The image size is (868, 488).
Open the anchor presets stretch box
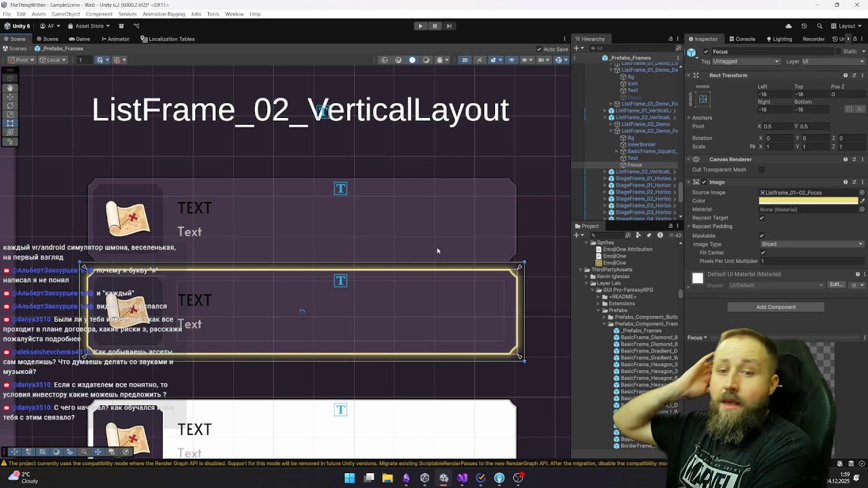(703, 100)
